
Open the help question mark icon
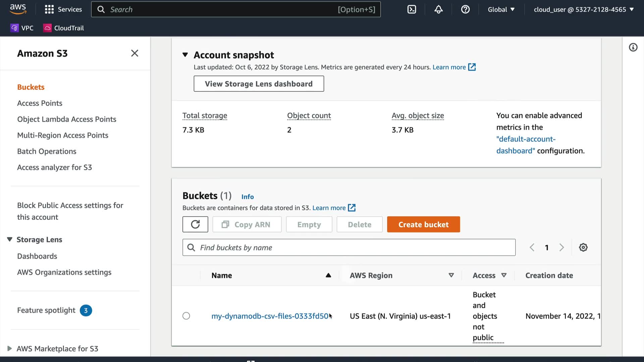[465, 9]
